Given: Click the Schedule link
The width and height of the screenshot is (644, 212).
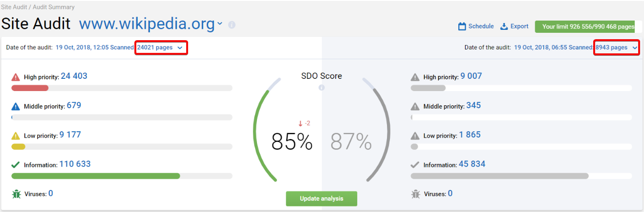Looking at the screenshot, I should [x=481, y=26].
